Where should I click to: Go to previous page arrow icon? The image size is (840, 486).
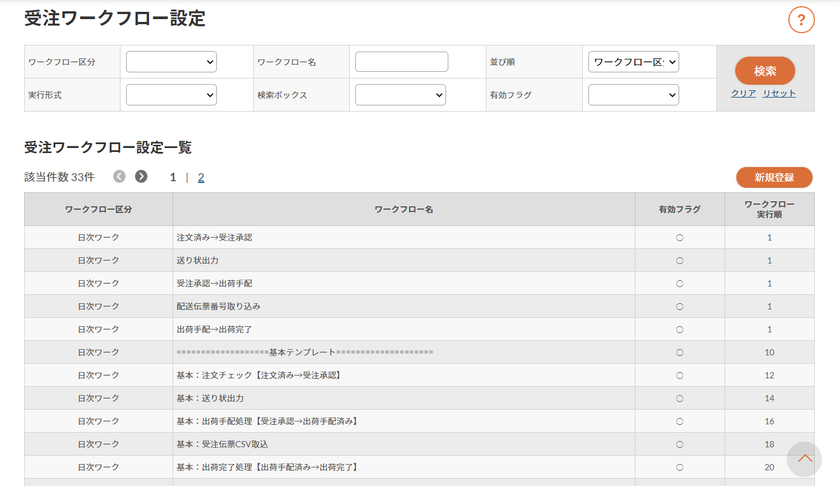click(x=119, y=176)
